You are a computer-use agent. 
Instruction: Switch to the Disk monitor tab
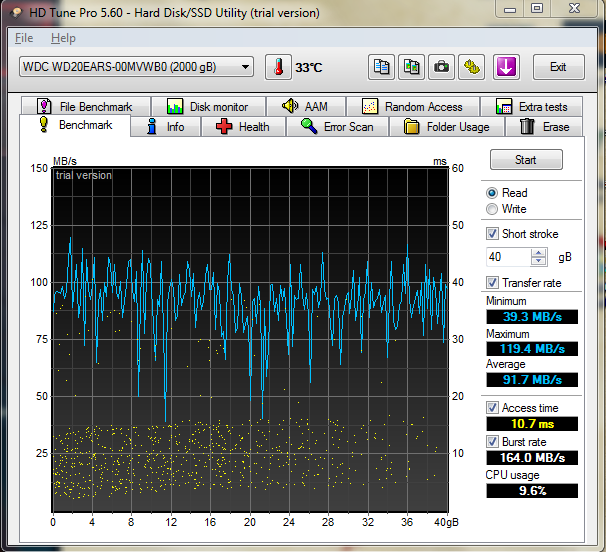pos(208,106)
